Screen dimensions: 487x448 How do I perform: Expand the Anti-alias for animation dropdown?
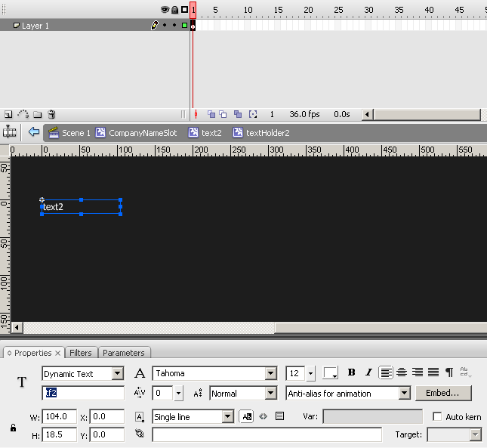pyautogui.click(x=404, y=394)
